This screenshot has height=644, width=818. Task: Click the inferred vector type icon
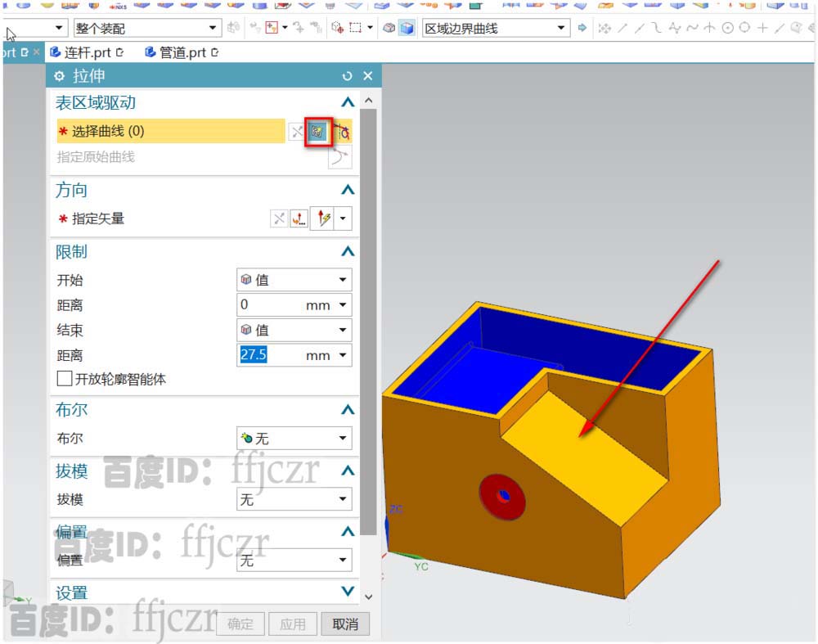coord(323,218)
